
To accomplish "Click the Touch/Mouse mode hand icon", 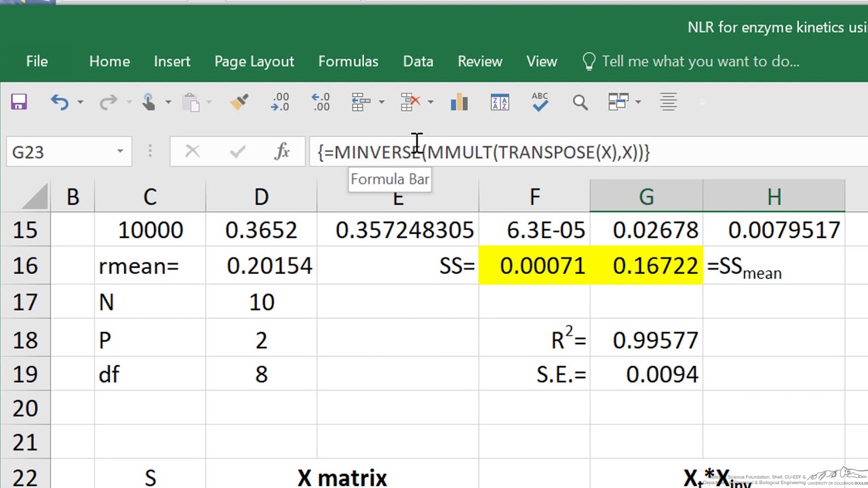I will coord(149,102).
